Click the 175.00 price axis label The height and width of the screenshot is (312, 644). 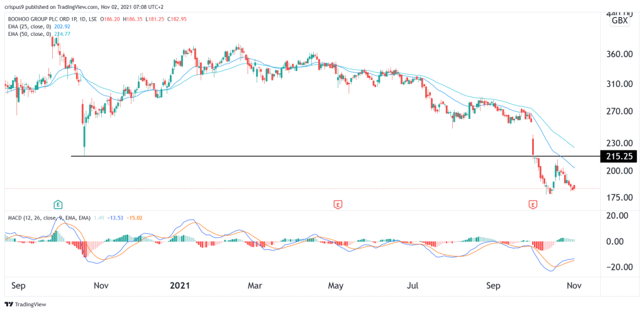[619, 198]
